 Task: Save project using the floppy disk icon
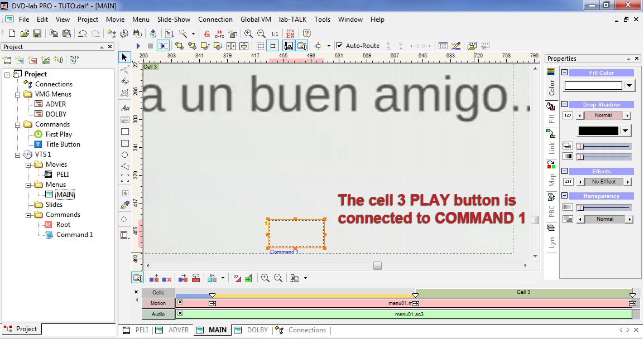click(x=37, y=33)
